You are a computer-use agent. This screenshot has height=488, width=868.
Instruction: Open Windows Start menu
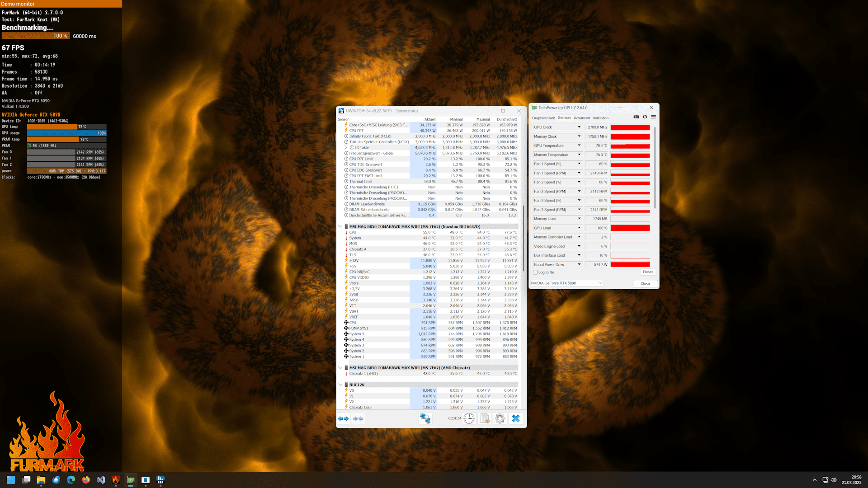tap(11, 480)
